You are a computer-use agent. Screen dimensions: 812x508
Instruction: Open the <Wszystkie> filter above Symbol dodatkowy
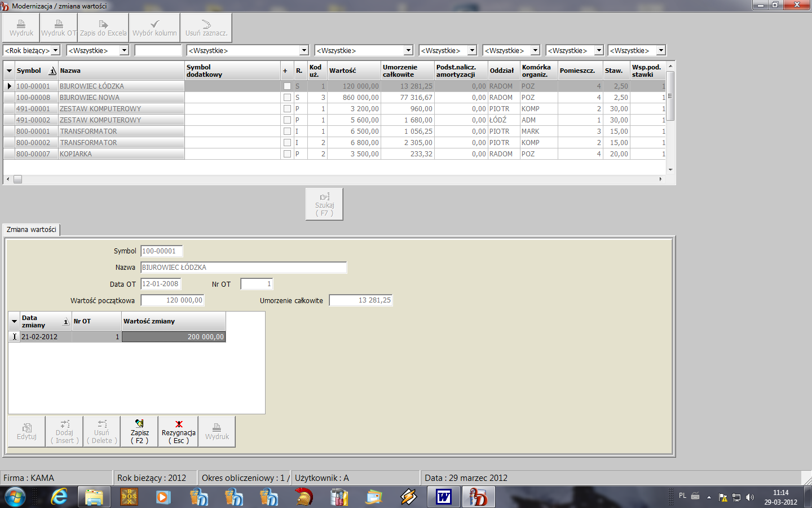click(304, 50)
